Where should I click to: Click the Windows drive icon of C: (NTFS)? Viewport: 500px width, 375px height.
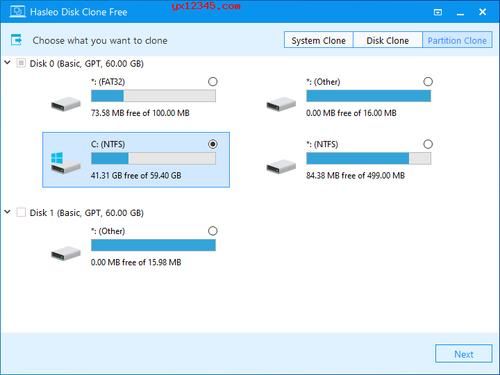click(66, 163)
